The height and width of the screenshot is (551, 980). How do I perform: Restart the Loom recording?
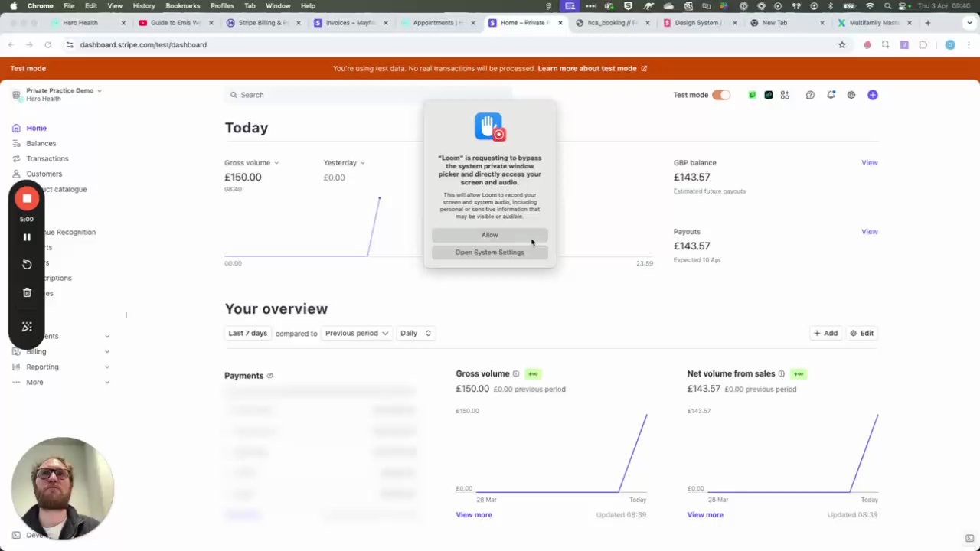pyautogui.click(x=27, y=264)
